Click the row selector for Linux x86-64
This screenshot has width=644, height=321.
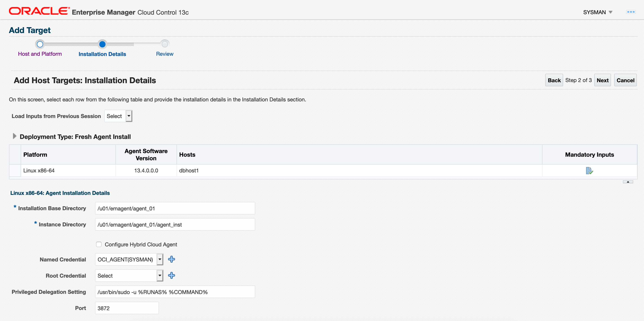(15, 171)
